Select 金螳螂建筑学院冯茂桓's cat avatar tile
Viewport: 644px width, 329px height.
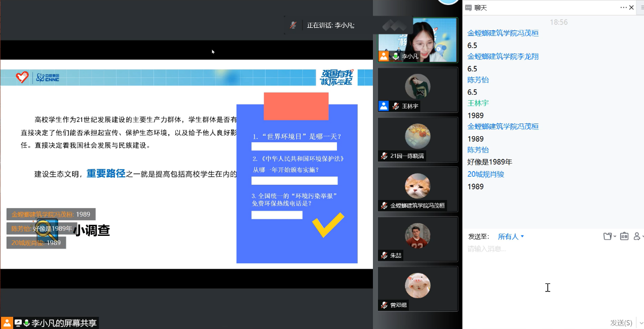point(418,189)
